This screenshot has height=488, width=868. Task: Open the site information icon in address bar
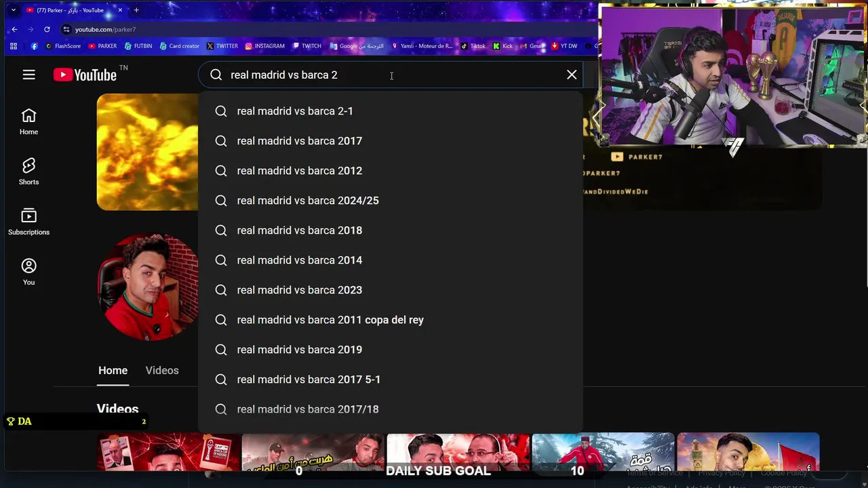pos(66,29)
